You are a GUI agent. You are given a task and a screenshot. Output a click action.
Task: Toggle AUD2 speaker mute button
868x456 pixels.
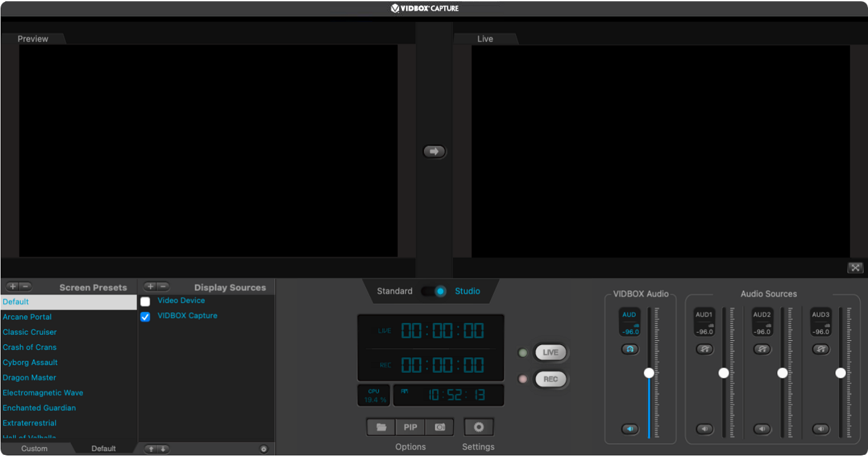(x=762, y=429)
